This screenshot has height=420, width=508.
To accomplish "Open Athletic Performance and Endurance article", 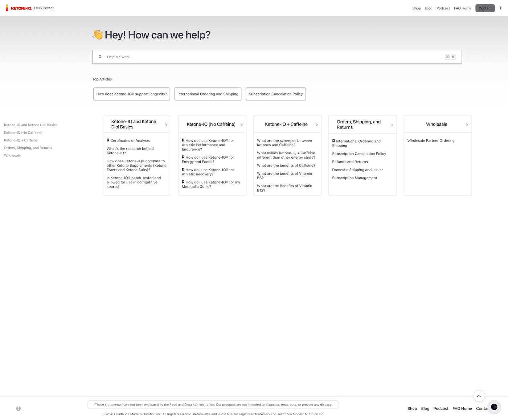I will coord(208,144).
